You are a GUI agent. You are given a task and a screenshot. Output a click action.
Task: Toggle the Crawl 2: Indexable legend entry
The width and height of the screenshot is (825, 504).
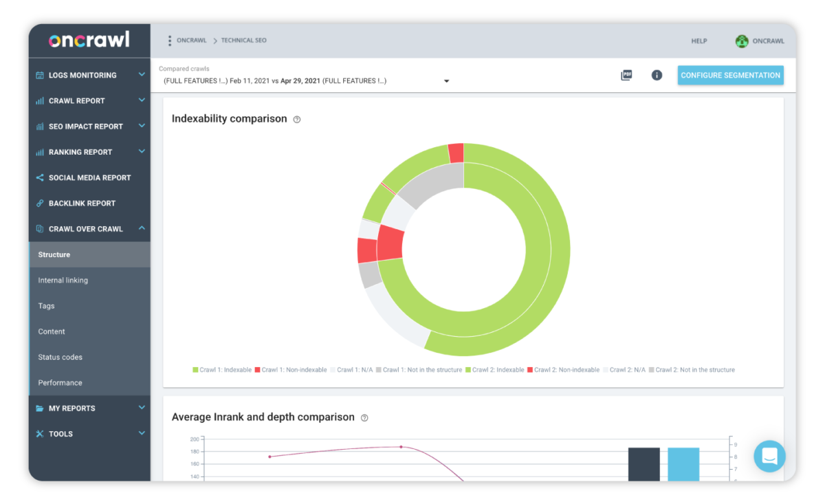[495, 370]
